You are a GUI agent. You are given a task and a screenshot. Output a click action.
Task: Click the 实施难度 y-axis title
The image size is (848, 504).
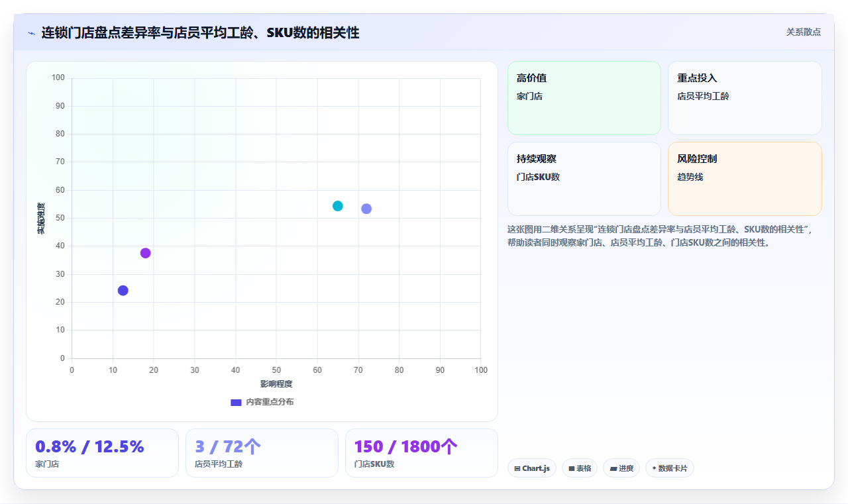[41, 219]
